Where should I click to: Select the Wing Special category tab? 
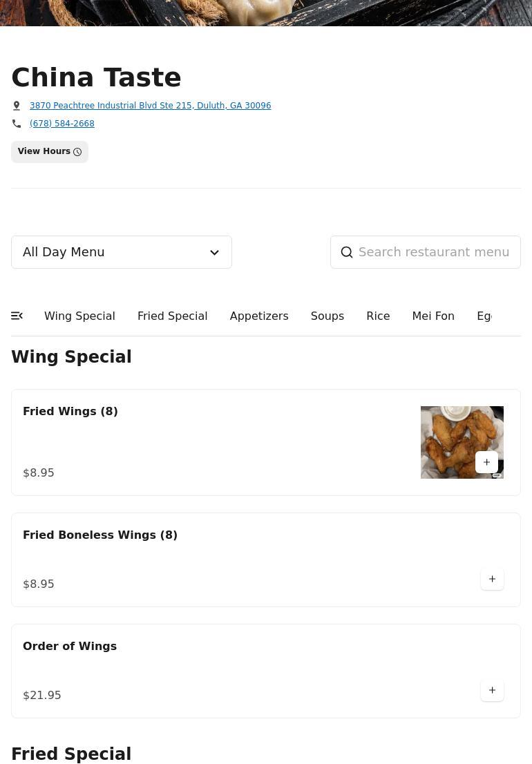79,316
